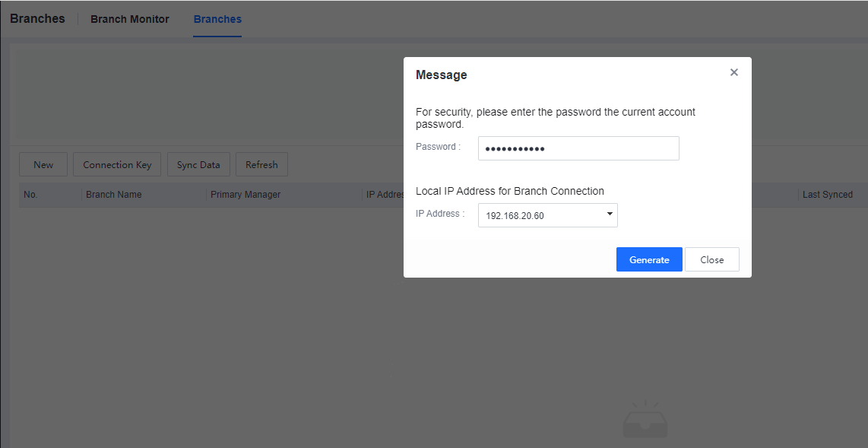Click the Sync Data button
Image resolution: width=868 pixels, height=448 pixels.
click(x=198, y=164)
